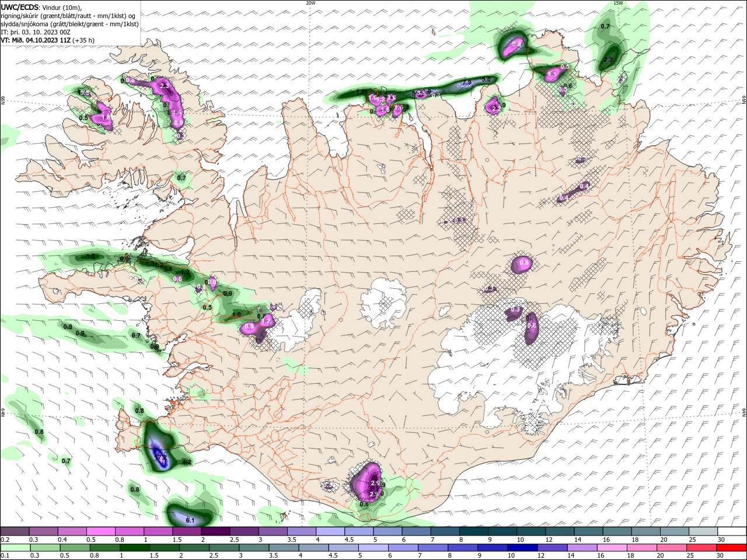The width and height of the screenshot is (747, 560).
Task: Click the '0.2' label under the top legend row
Action: pos(4,540)
